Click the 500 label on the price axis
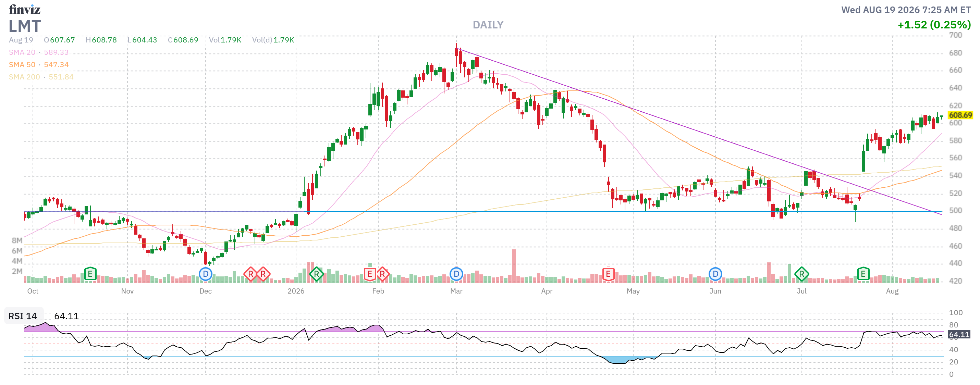 [x=955, y=210]
